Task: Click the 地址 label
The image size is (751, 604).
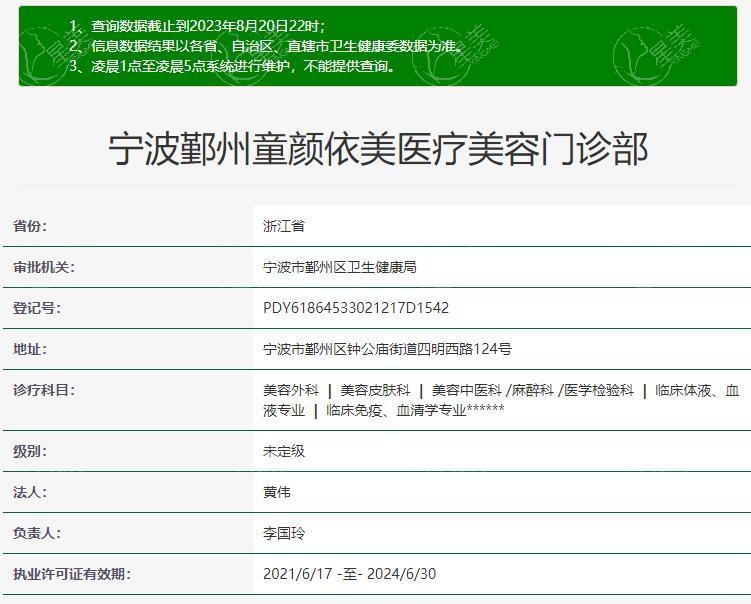Action: (30, 349)
